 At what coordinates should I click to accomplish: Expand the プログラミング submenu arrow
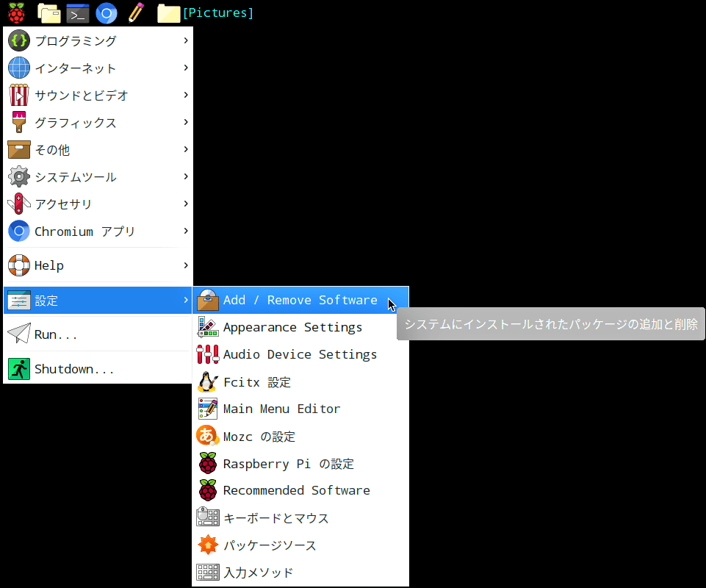point(186,40)
